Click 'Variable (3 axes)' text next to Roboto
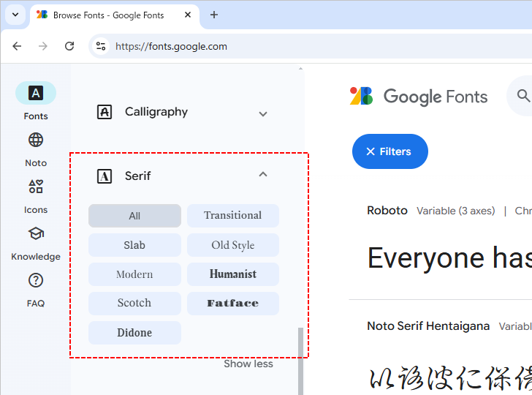 (x=456, y=211)
